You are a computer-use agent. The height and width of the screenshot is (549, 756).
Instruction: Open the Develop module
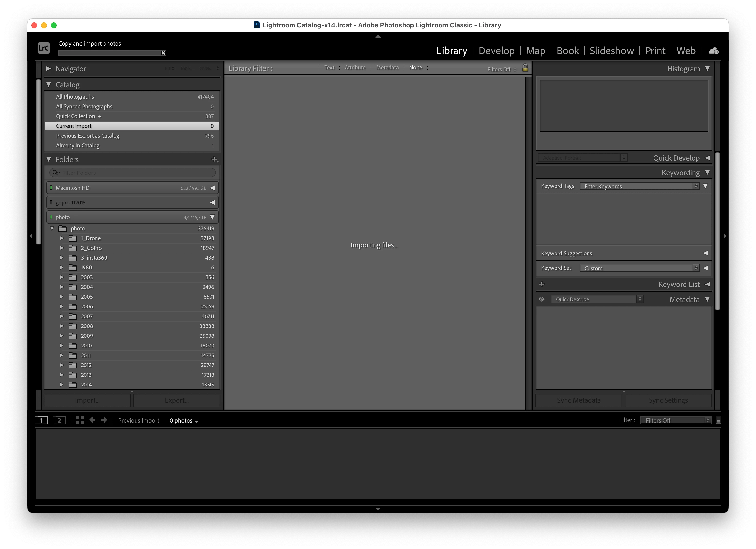[x=496, y=51]
